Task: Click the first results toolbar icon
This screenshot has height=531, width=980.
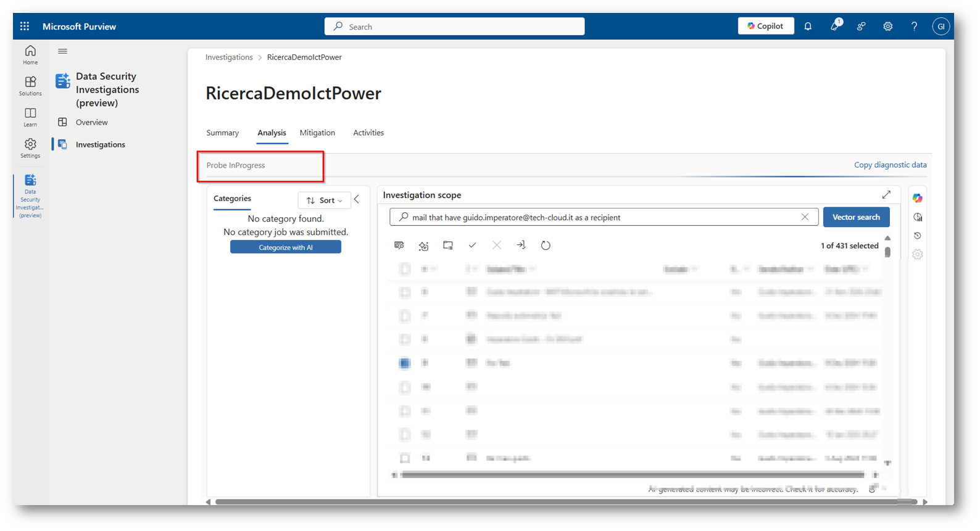Action: (399, 245)
